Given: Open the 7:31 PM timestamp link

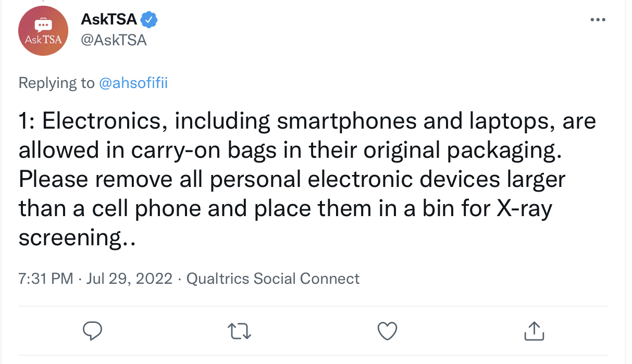Looking at the screenshot, I should [x=46, y=279].
